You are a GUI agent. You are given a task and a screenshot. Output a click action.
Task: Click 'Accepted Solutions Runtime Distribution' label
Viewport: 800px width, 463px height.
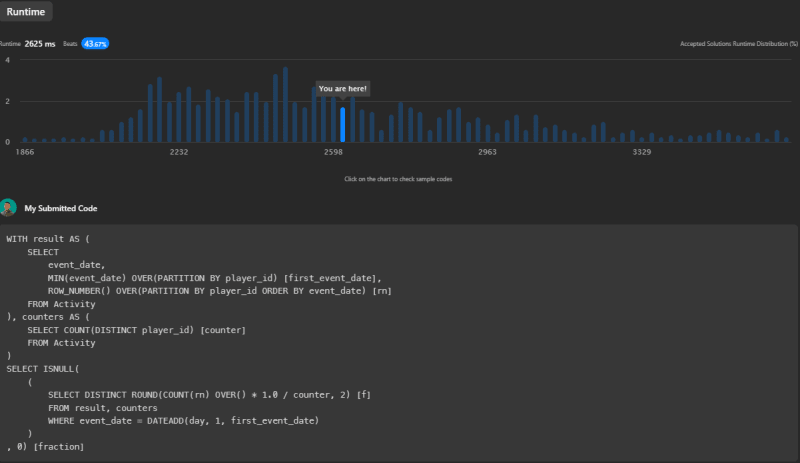point(739,44)
